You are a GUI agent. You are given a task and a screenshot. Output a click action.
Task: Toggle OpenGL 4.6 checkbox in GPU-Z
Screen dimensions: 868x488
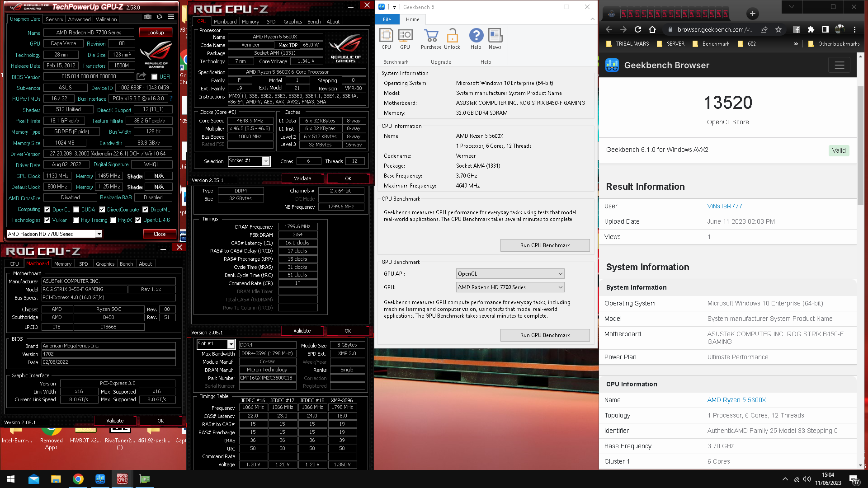tap(138, 220)
